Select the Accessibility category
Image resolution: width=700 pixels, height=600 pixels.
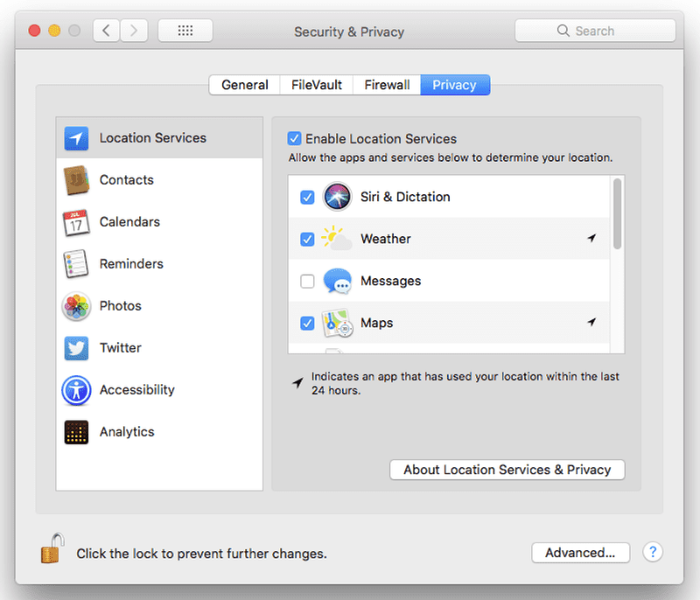coord(136,390)
